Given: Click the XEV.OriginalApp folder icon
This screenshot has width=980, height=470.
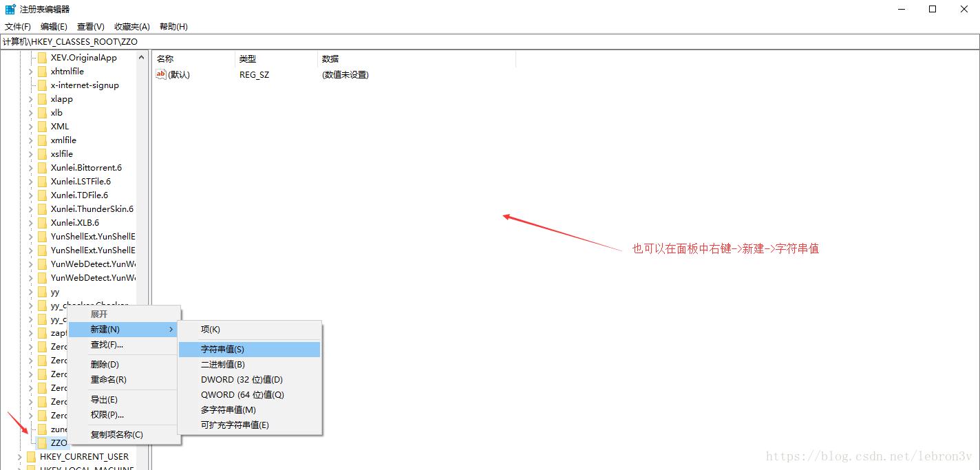Looking at the screenshot, I should coord(43,57).
